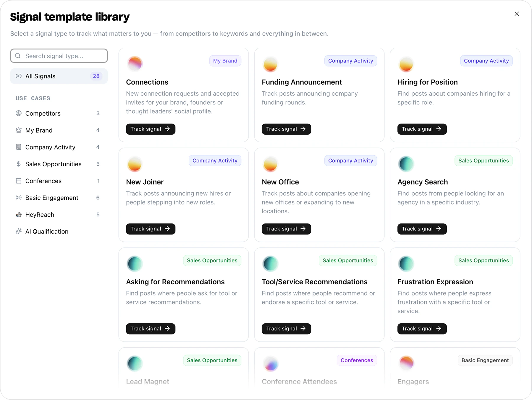Click the magnifier icon in the search field
The height and width of the screenshot is (400, 532).
18,56
